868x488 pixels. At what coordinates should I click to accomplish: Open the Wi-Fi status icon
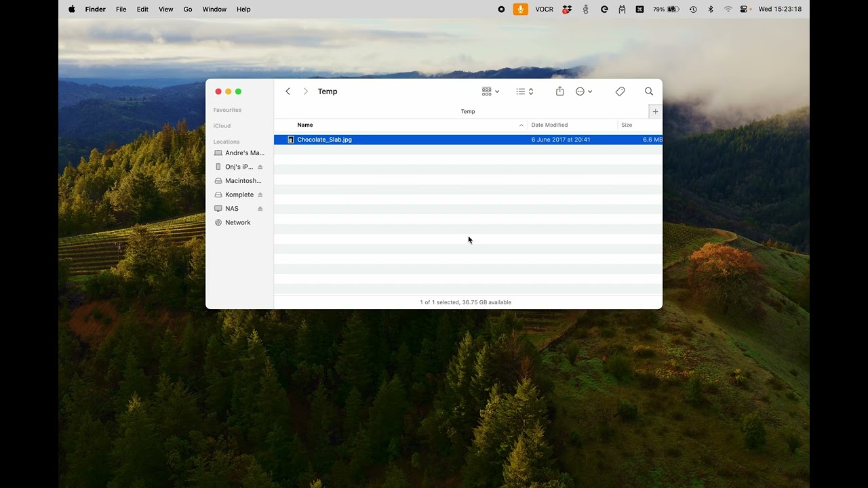(x=728, y=9)
